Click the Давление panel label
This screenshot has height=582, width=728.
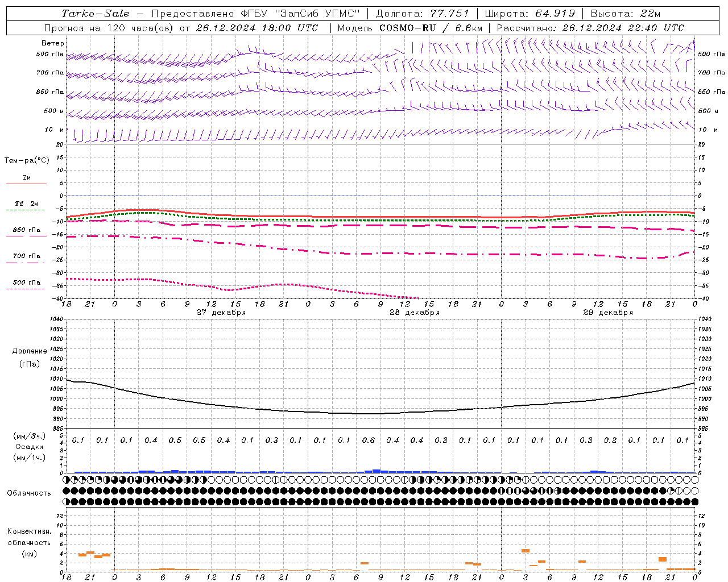[30, 351]
